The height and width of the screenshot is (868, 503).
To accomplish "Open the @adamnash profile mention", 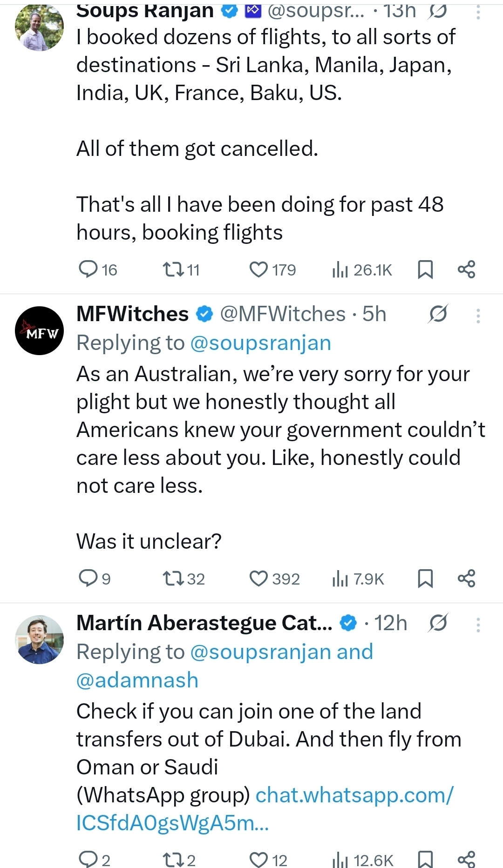I will coord(137,680).
